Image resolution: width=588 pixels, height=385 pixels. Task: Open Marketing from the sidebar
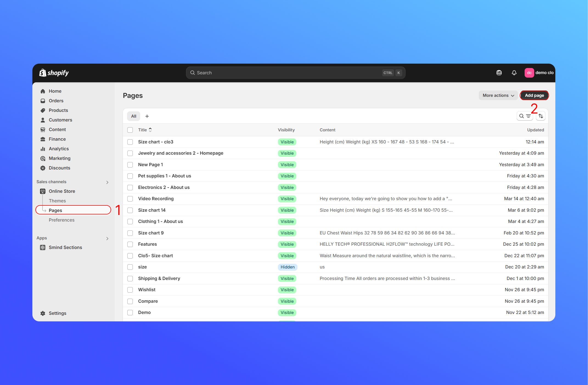59,158
